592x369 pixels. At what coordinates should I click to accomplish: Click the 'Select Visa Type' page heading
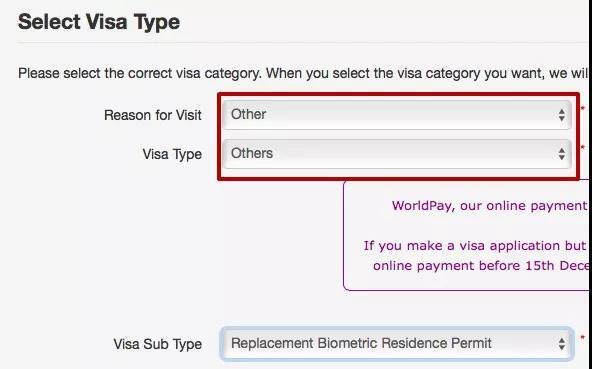click(99, 22)
